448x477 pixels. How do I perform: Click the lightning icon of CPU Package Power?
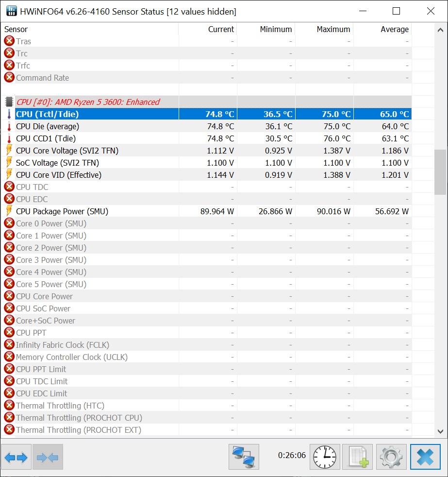(9, 211)
